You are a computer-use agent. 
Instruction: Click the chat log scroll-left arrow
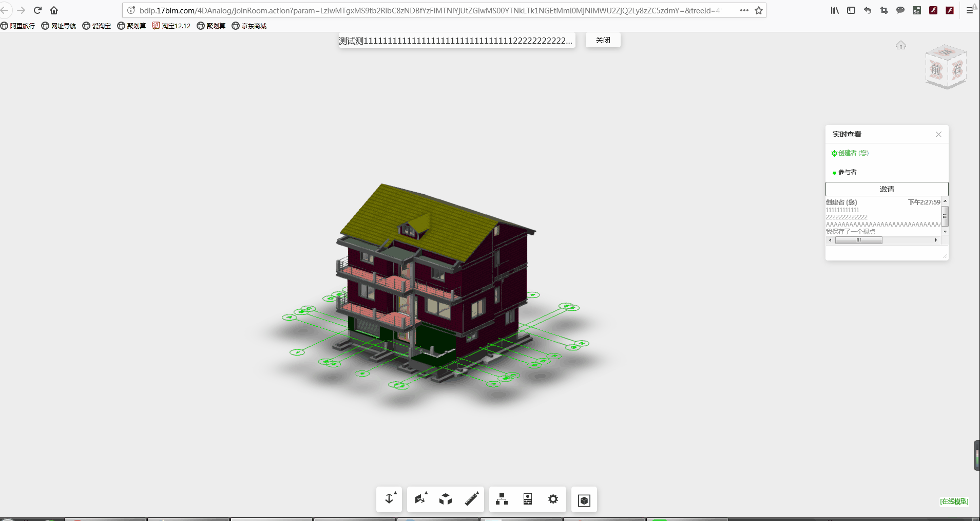coord(830,240)
